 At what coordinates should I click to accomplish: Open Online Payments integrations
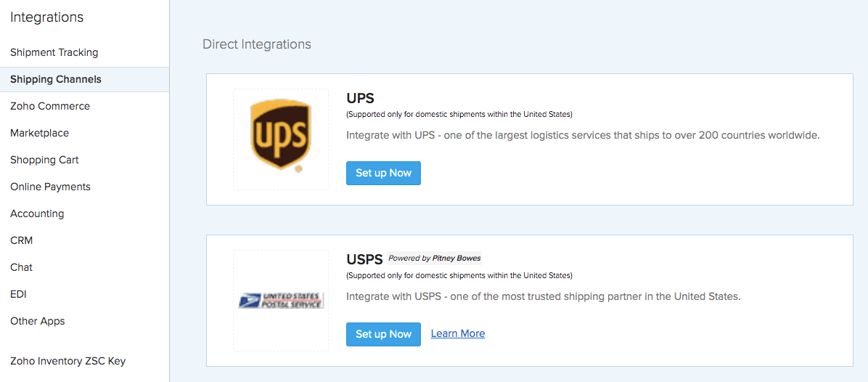[50, 187]
